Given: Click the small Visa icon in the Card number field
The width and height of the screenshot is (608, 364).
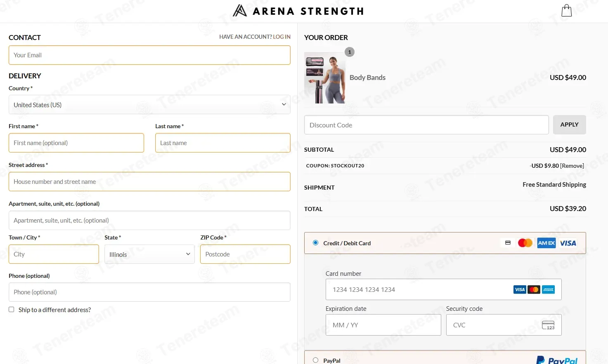Looking at the screenshot, I should 520,289.
